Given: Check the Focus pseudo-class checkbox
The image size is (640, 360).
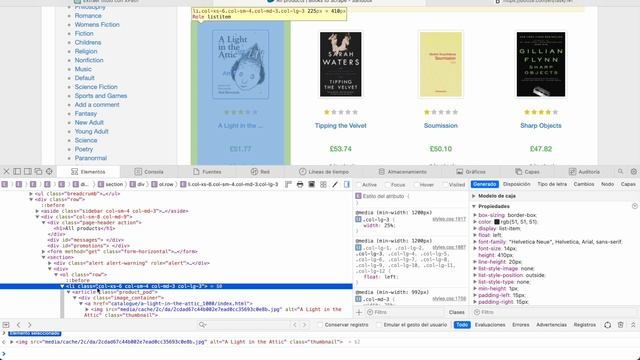Looking at the screenshot, I should 387,185.
